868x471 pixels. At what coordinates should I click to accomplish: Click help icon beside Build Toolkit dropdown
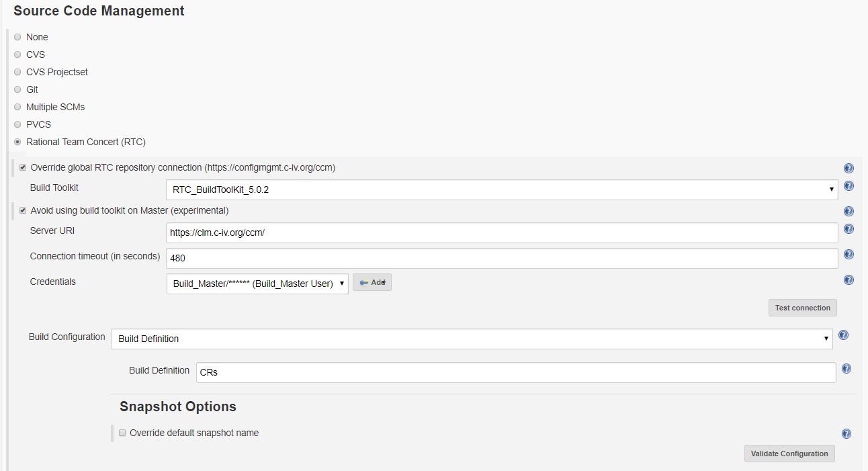849,186
